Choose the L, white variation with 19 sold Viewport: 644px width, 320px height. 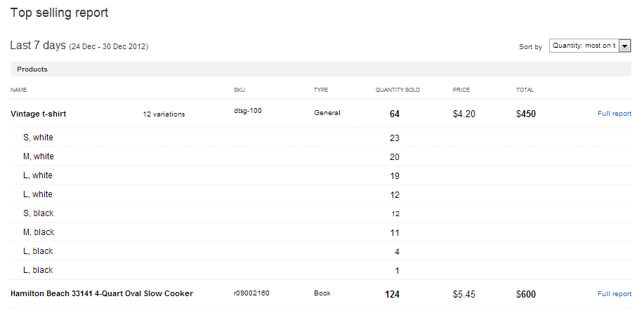[x=38, y=175]
